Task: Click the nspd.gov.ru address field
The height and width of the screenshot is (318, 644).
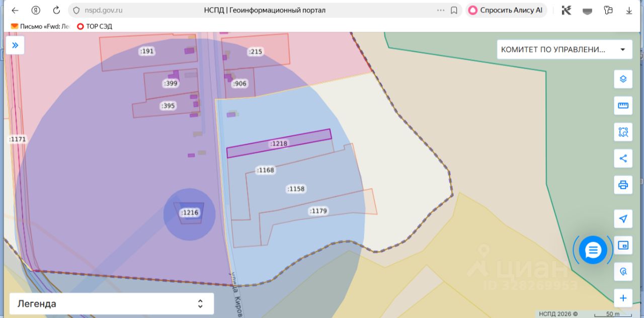Action: click(103, 10)
